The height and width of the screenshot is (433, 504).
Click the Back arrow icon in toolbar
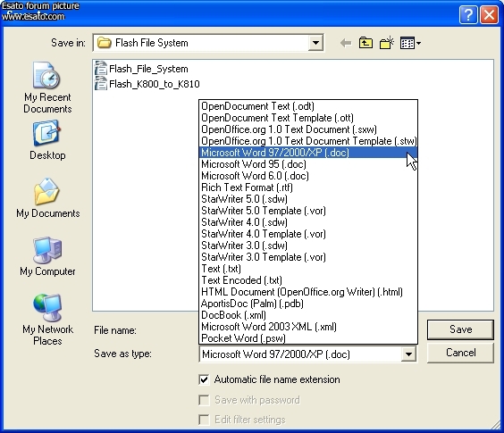(346, 43)
